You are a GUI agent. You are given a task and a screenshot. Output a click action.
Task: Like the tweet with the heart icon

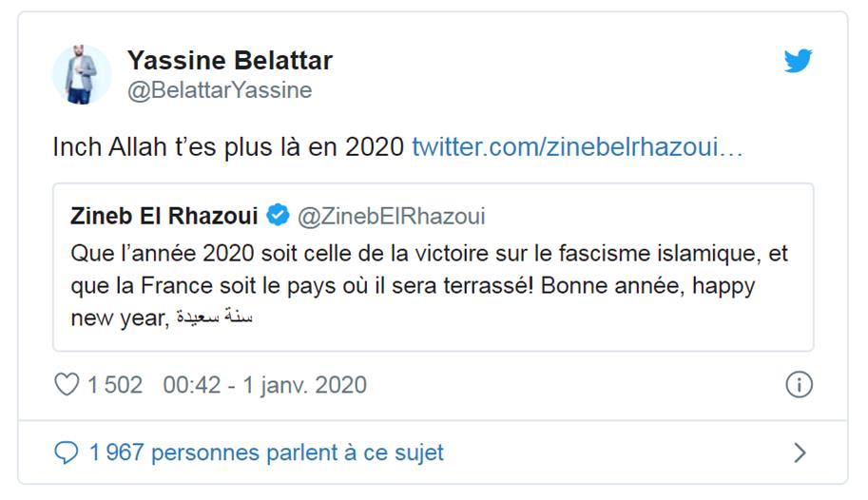pyautogui.click(x=67, y=385)
